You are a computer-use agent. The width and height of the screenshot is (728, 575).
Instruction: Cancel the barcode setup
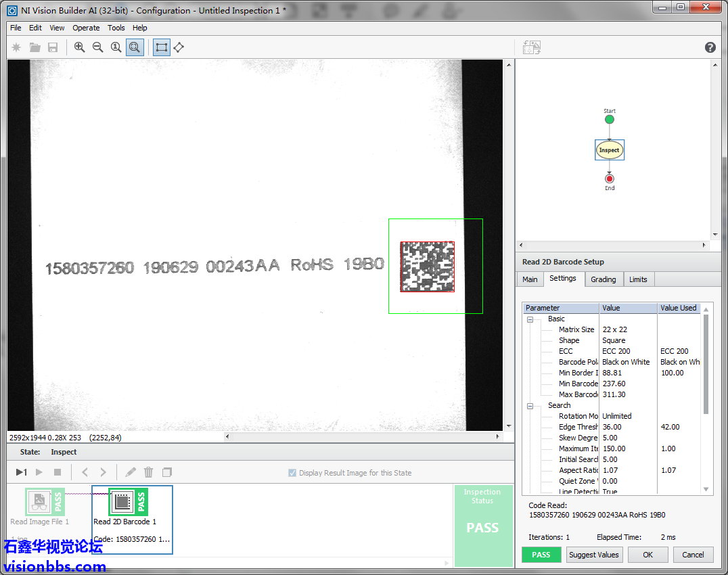[693, 555]
